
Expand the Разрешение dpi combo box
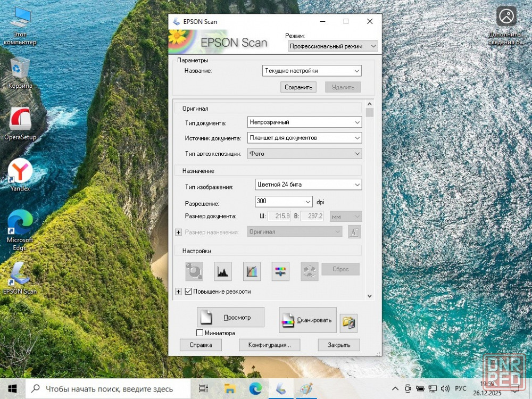[308, 202]
